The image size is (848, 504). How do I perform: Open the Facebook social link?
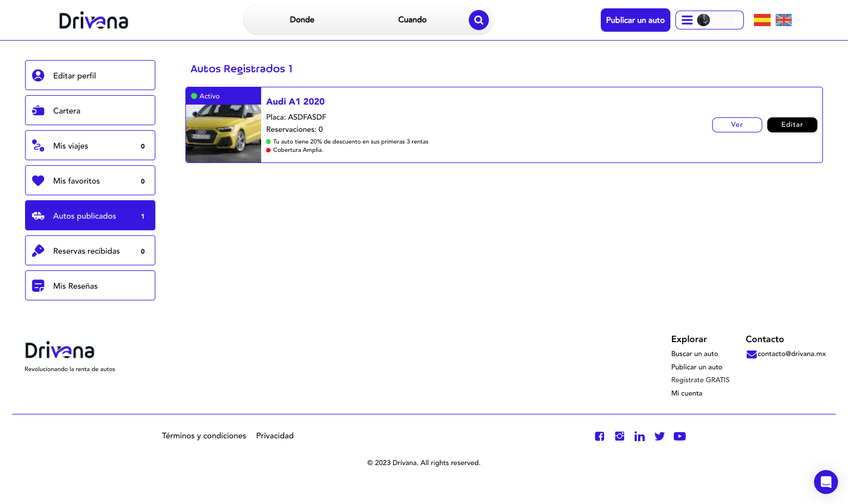point(599,436)
